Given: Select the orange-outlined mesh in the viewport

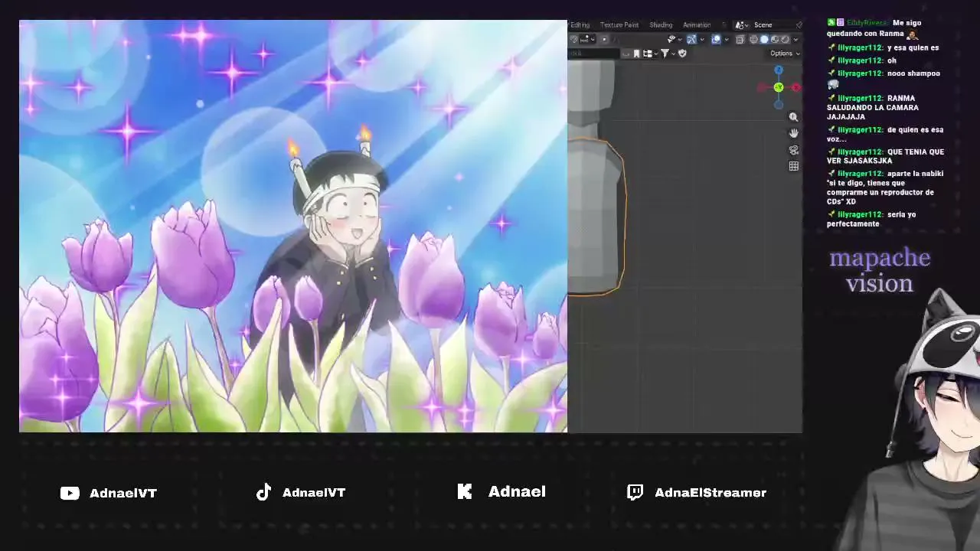Looking at the screenshot, I should 596,217.
